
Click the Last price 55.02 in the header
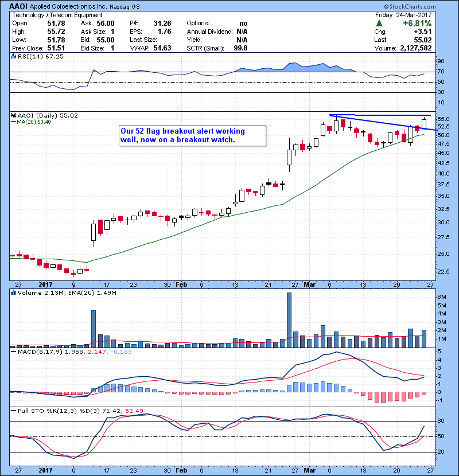(x=422, y=40)
